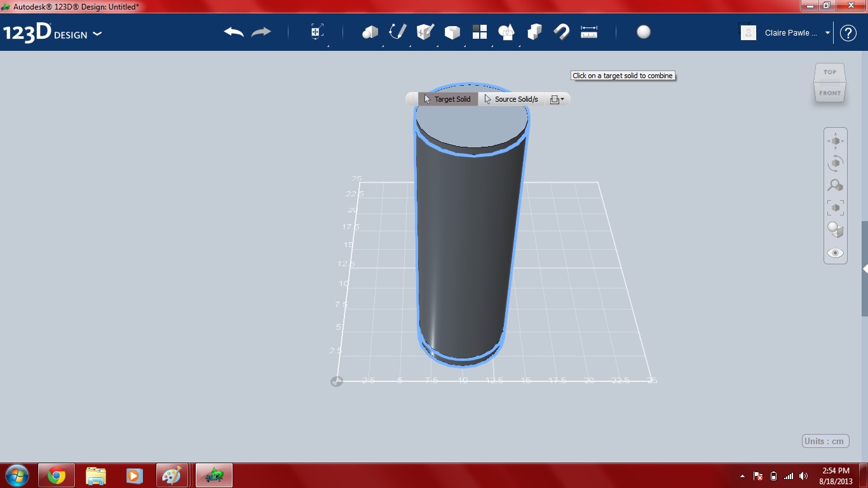
Task: Expand the right side panel arrow
Action: click(865, 269)
